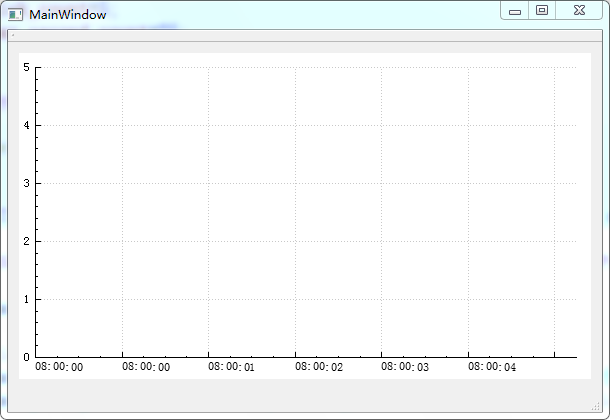Click the y-axis label 5
The width and height of the screenshot is (610, 420).
tap(26, 67)
